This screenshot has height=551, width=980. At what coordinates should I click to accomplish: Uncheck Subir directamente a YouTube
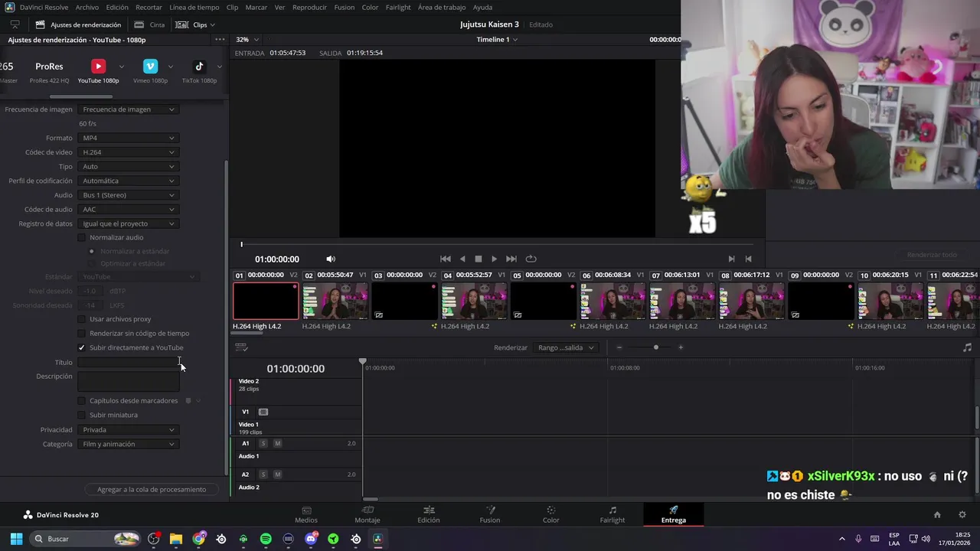pos(82,347)
